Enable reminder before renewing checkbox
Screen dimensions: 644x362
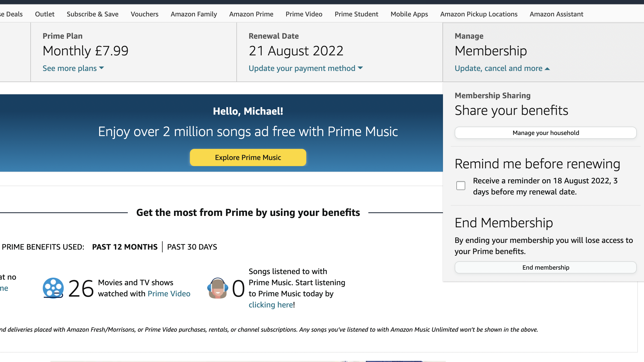pos(461,185)
